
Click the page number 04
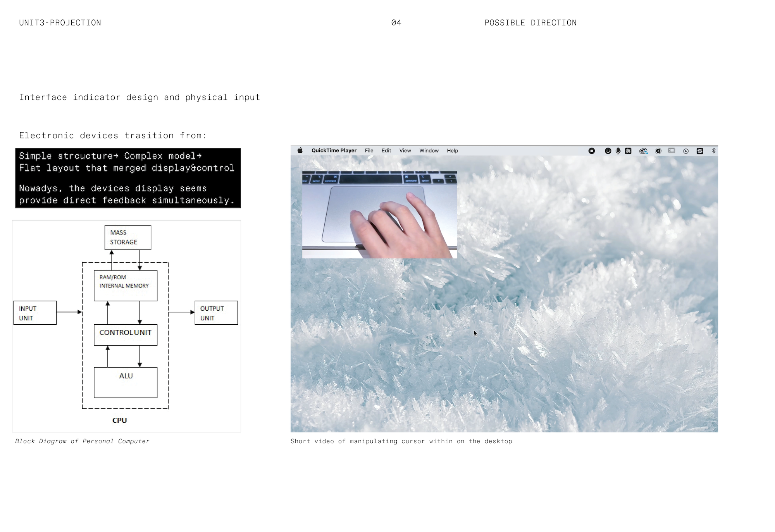396,23
